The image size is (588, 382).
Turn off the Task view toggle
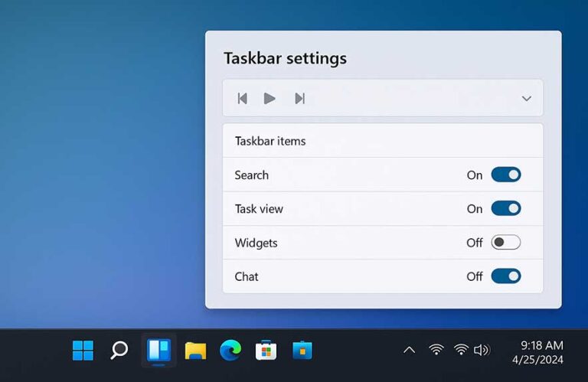tap(506, 208)
